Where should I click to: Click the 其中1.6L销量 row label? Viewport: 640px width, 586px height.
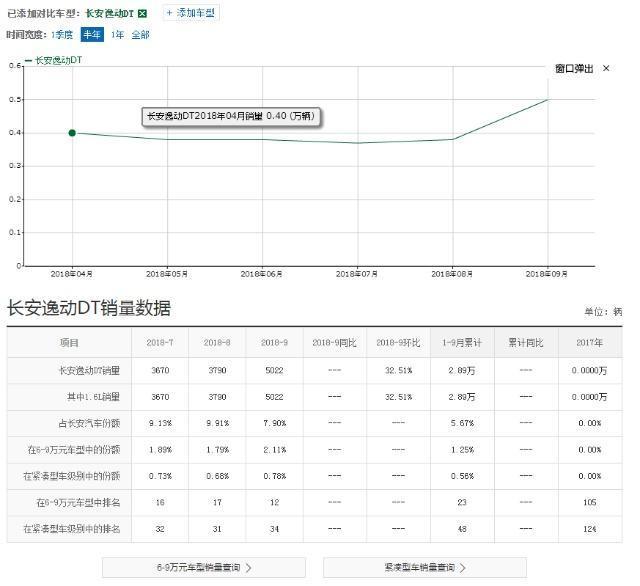coord(93,397)
